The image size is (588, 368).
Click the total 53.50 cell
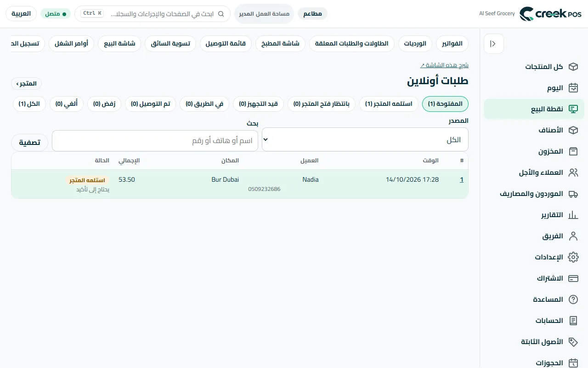point(127,180)
